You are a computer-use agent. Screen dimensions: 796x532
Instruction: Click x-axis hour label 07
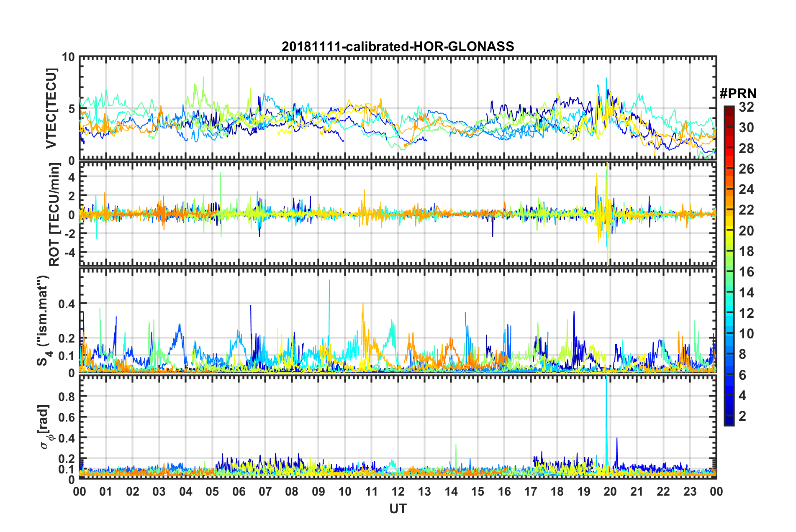pos(265,491)
